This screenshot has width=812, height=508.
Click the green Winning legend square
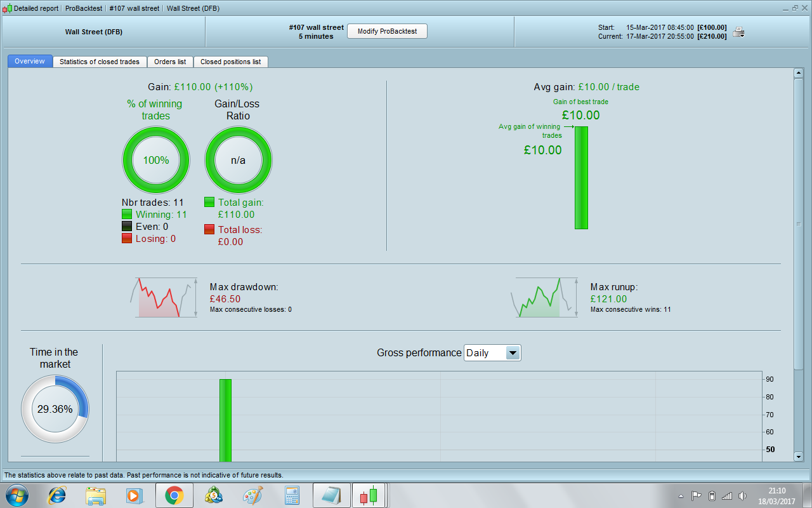[126, 215]
